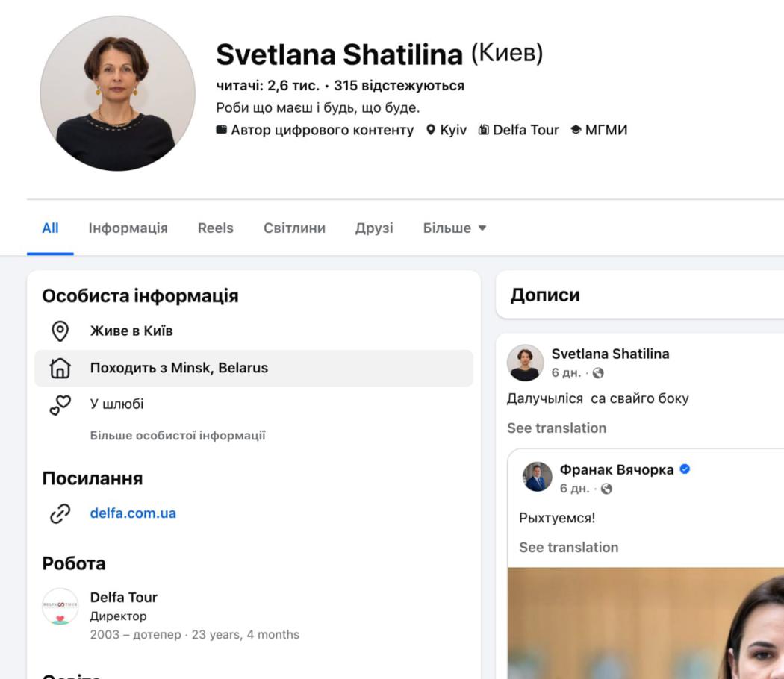Image resolution: width=784 pixels, height=679 pixels.
Task: Open the Delfa Tour logo in Робота section
Action: (60, 606)
